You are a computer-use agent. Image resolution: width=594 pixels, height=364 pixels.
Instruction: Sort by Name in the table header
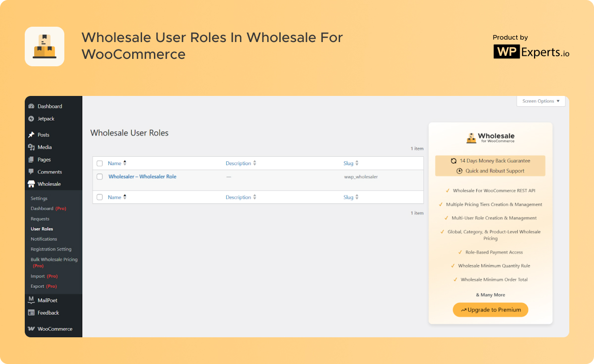coord(117,163)
